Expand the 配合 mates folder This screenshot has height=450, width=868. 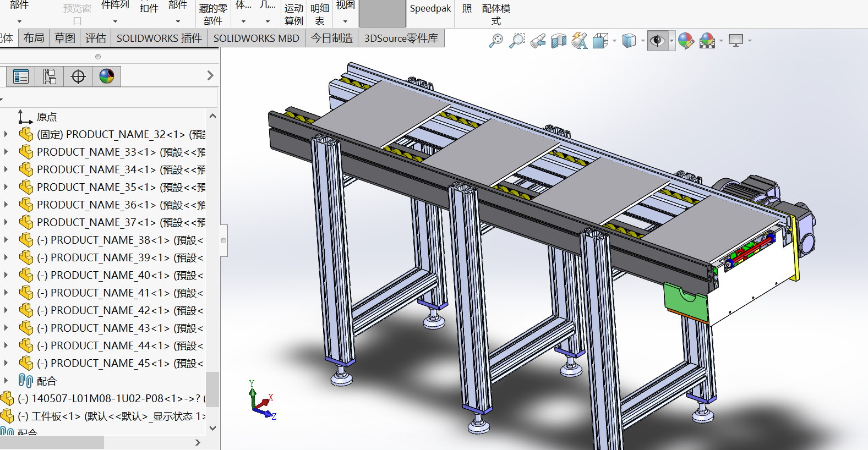(x=6, y=381)
